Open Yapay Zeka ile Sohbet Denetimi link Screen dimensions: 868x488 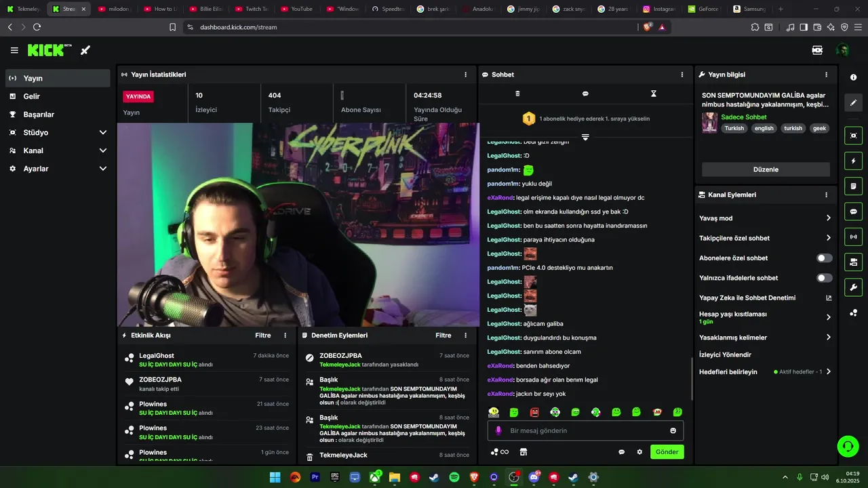pos(766,298)
